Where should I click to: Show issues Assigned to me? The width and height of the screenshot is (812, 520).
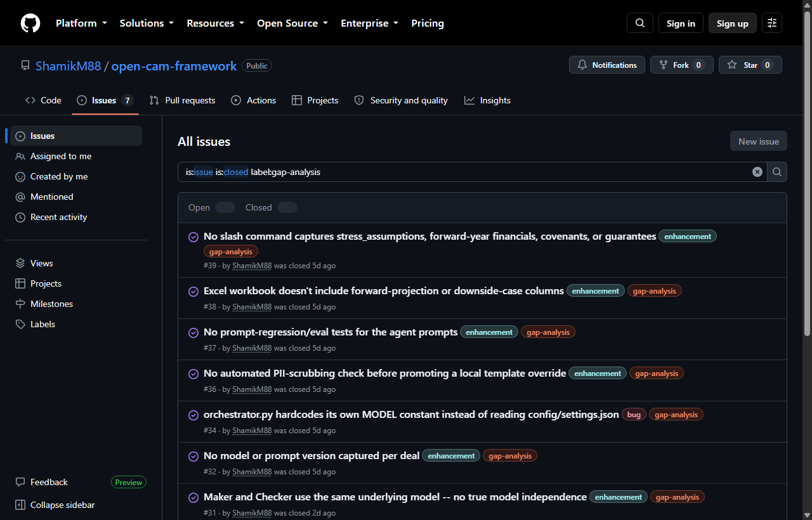[76, 156]
